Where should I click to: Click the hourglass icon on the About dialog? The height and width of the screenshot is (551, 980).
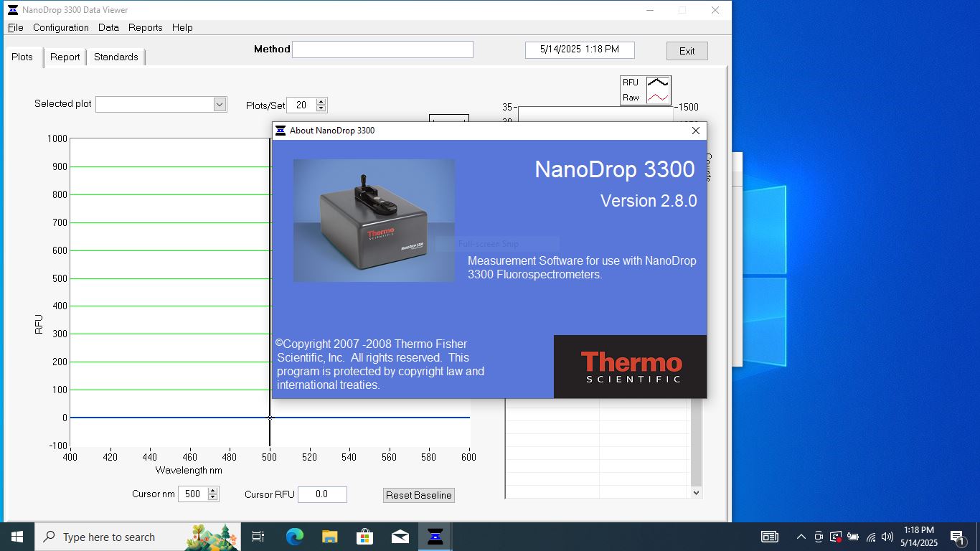(280, 131)
